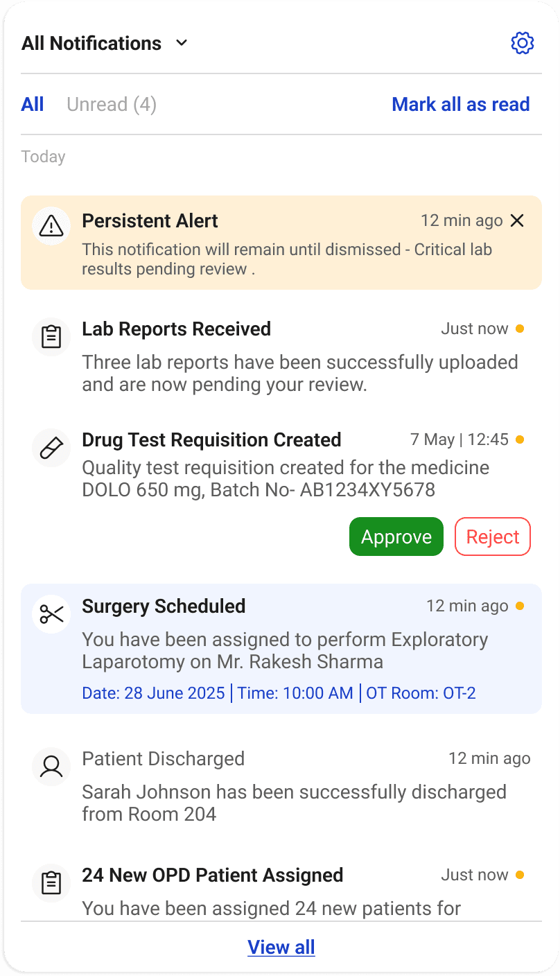Switch to the All tab
Screen dimensions: 560x976
33,105
